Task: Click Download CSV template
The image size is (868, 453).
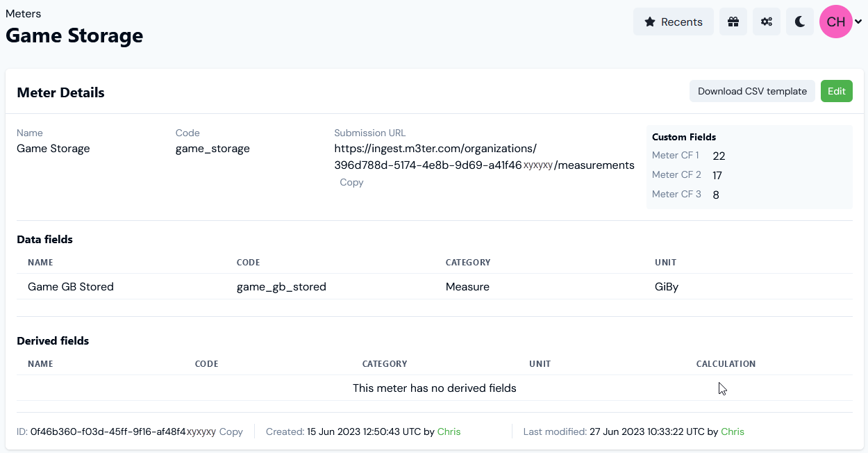Action: pyautogui.click(x=752, y=91)
